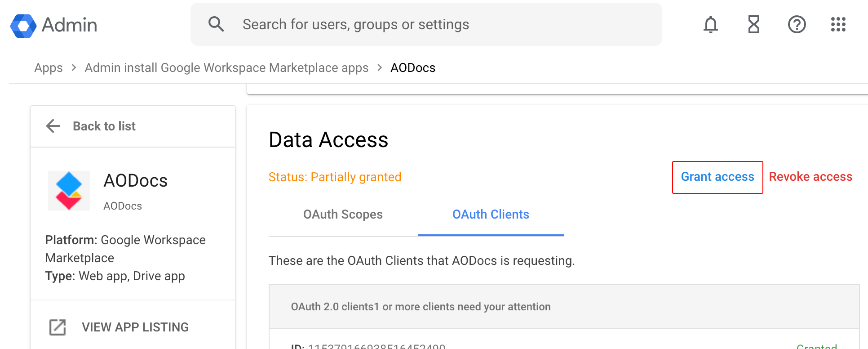Viewport: 868px width, 349px height.
Task: Click the Platform: Google Workspace Marketplace text
Action: (125, 249)
